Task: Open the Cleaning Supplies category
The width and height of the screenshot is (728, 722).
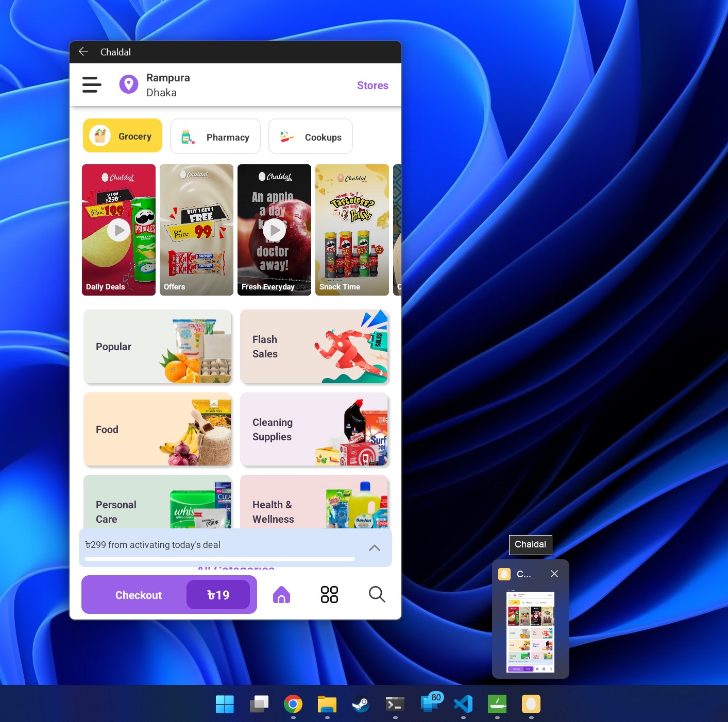Action: click(x=314, y=429)
